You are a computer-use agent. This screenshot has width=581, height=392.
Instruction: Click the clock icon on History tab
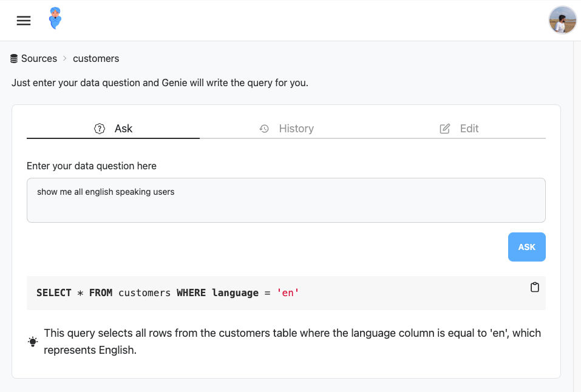(264, 129)
